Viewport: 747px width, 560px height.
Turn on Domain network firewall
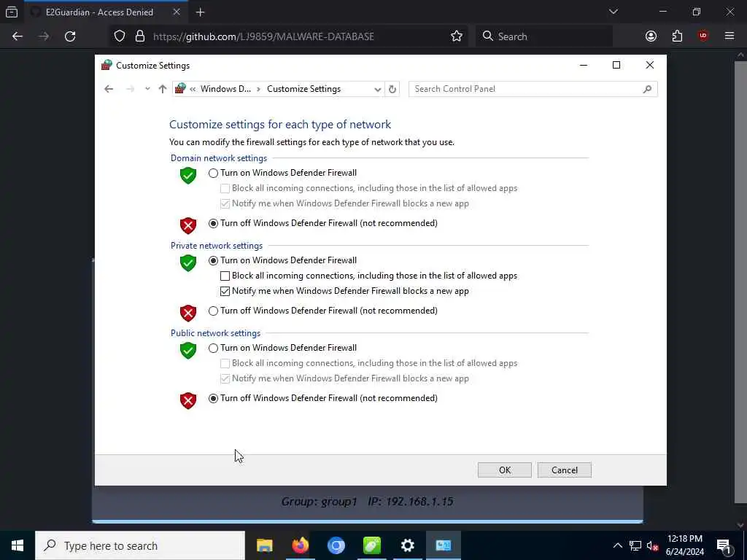point(214,174)
